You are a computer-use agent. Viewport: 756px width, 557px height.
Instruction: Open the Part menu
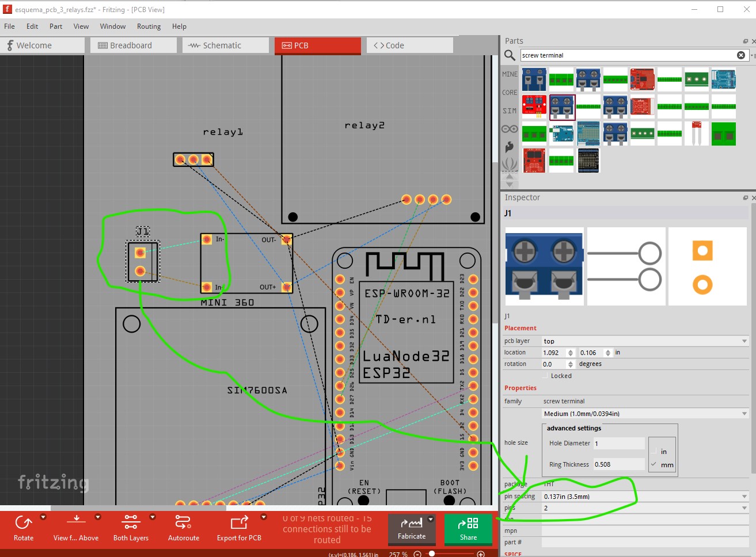point(56,26)
